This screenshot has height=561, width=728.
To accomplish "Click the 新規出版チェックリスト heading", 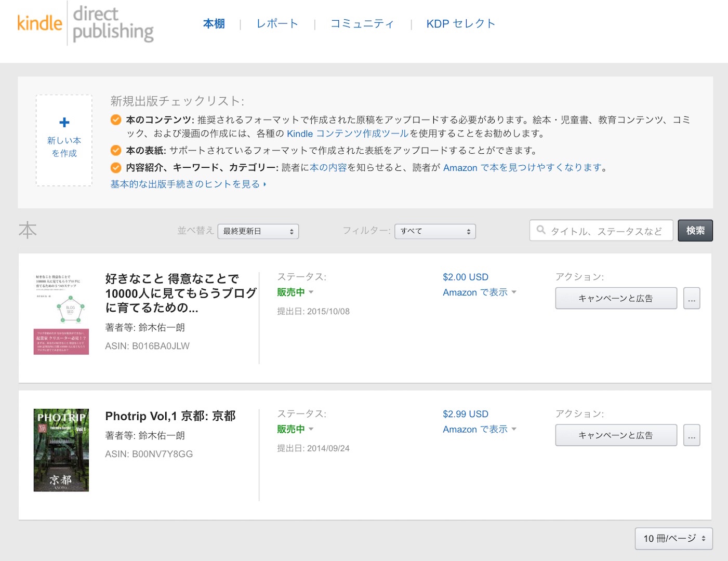I will pyautogui.click(x=177, y=101).
